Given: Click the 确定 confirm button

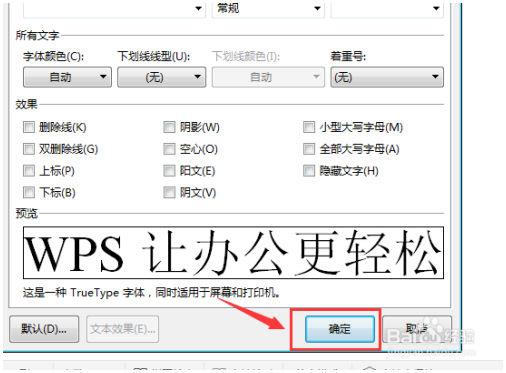Looking at the screenshot, I should click(340, 329).
